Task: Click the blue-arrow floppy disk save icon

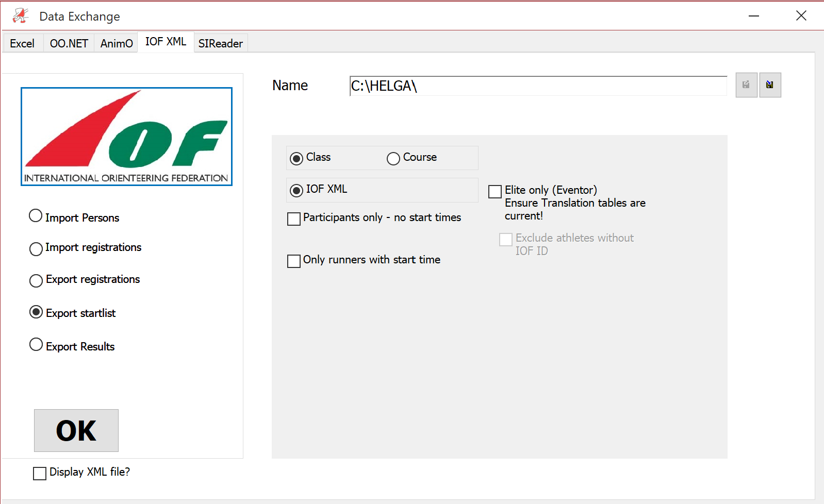Action: [770, 85]
